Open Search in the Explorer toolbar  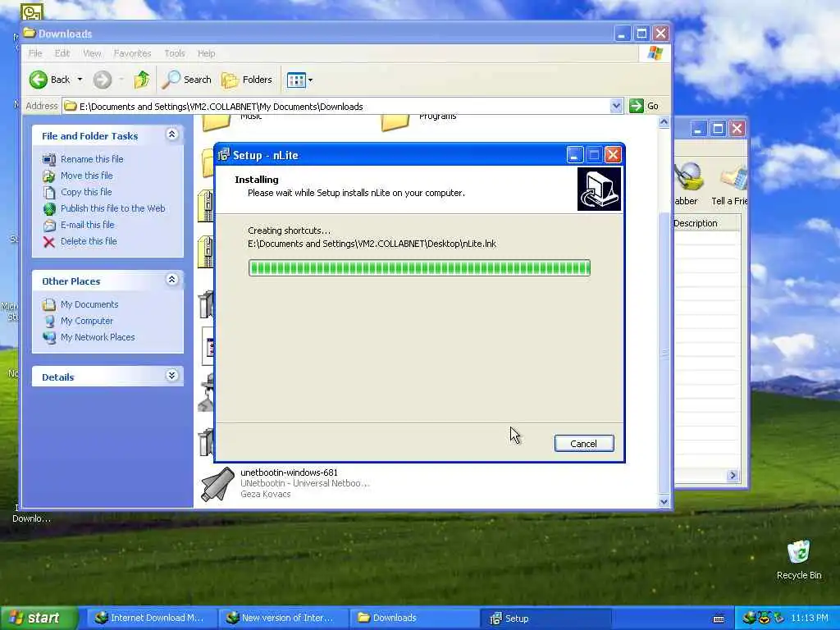point(186,80)
